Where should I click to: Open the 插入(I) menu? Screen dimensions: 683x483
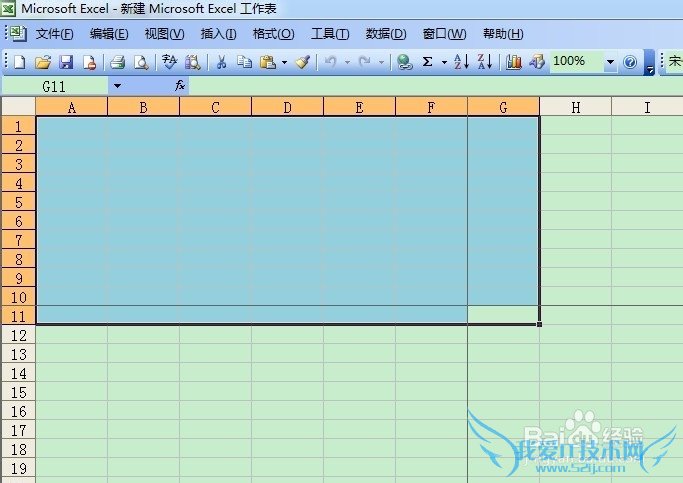pyautogui.click(x=218, y=34)
